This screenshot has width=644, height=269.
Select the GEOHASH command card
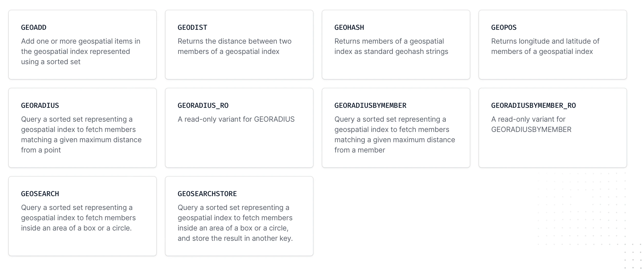[396, 45]
